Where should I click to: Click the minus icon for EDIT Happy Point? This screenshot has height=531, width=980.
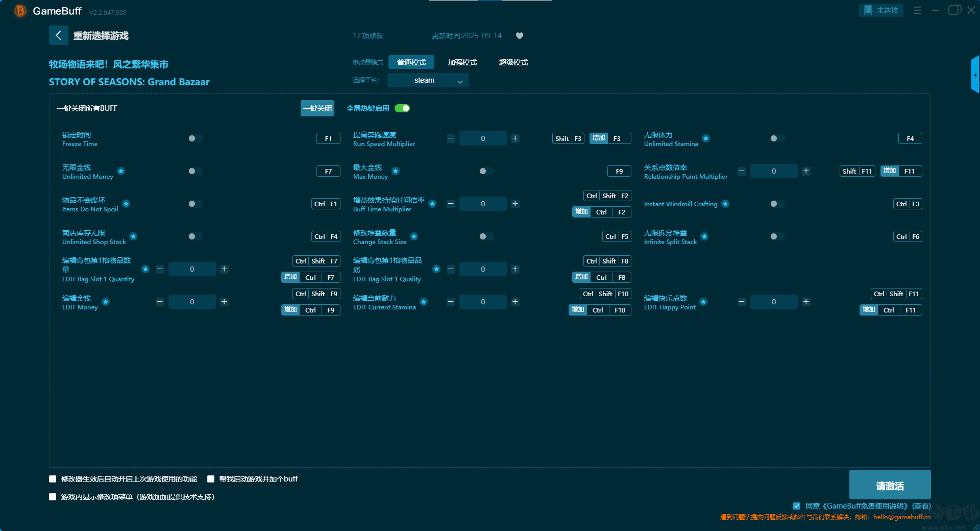742,302
